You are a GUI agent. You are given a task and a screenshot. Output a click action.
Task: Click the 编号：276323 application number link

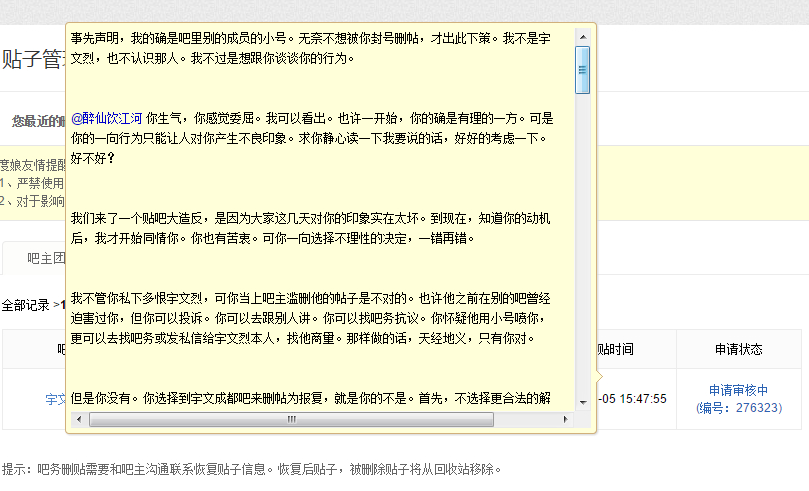(739, 408)
